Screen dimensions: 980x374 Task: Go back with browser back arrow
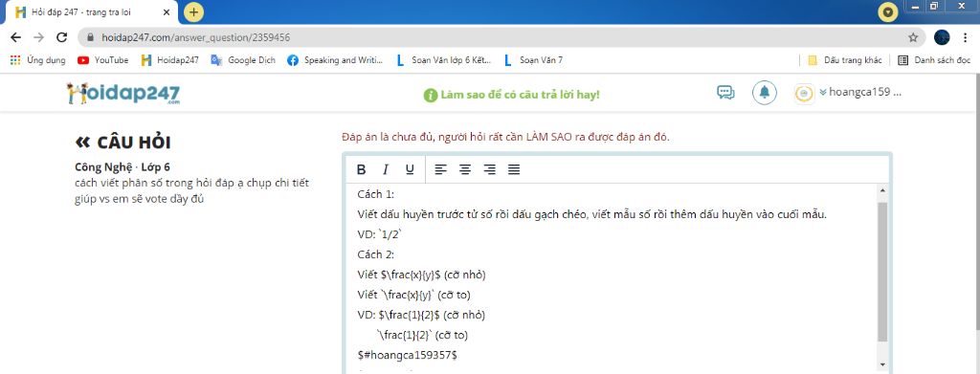16,37
